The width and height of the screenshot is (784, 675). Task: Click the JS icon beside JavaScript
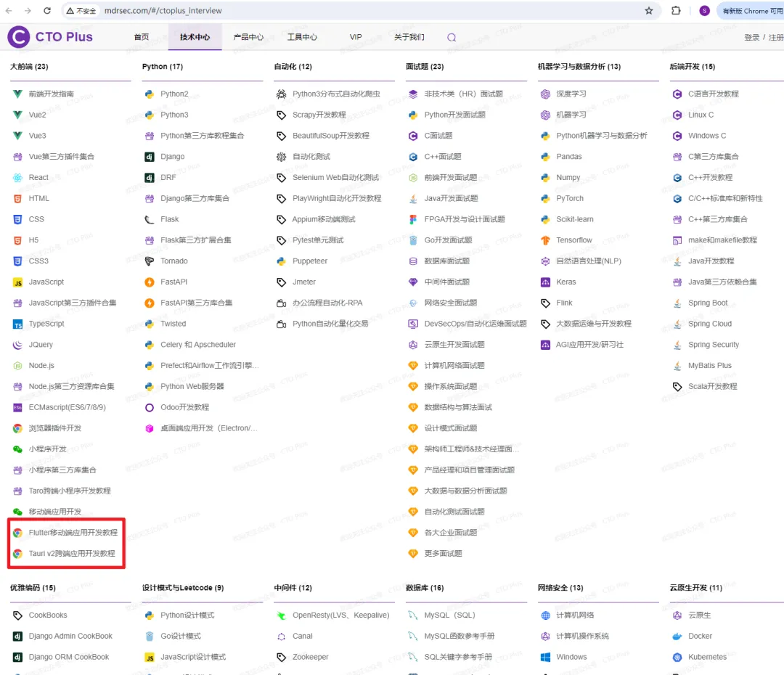pos(17,282)
